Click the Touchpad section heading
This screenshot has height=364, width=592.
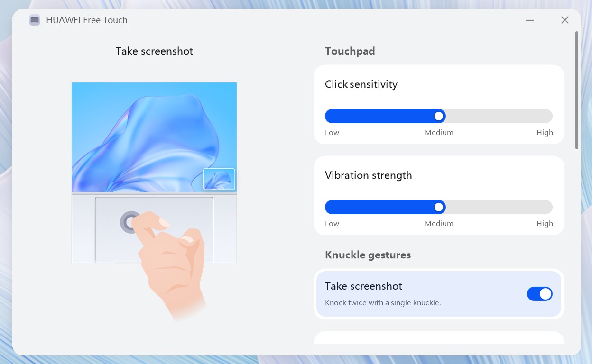click(350, 51)
